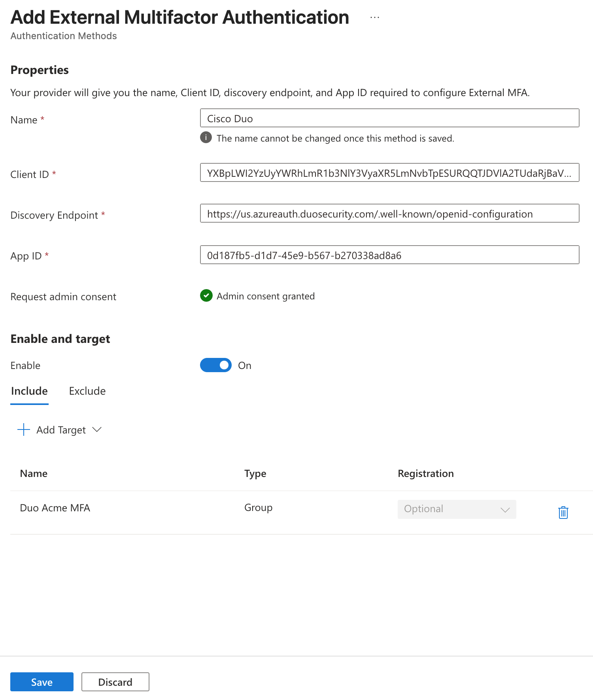Image resolution: width=593 pixels, height=700 pixels.
Task: Click the Discovery Endpoint field label
Action: coord(54,215)
